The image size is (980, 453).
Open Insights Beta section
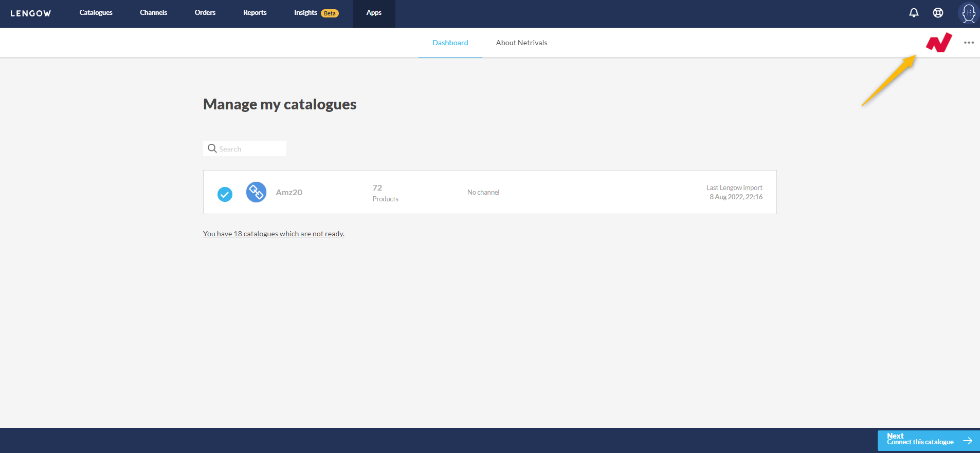tap(316, 13)
